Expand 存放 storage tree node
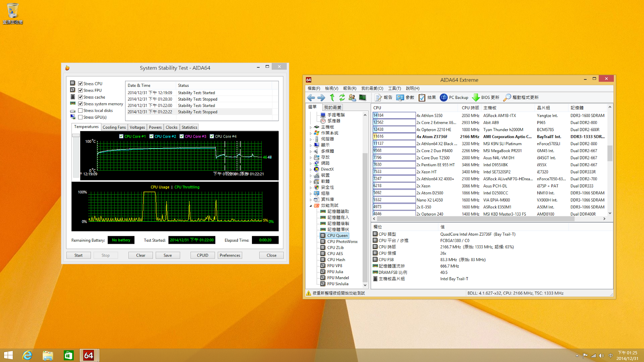The image size is (644, 362). click(311, 157)
